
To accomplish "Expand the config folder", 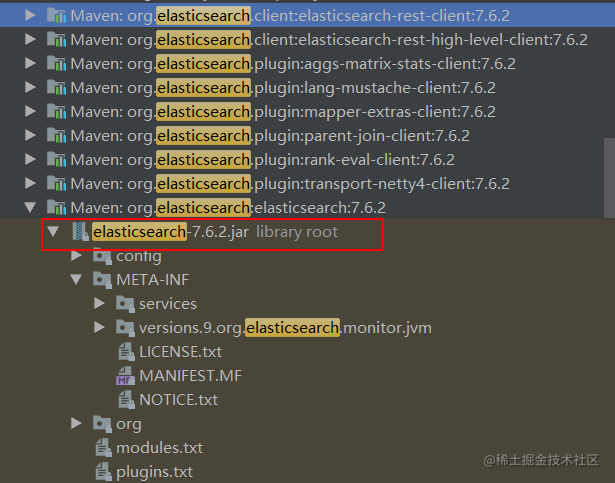I will pyautogui.click(x=76, y=255).
